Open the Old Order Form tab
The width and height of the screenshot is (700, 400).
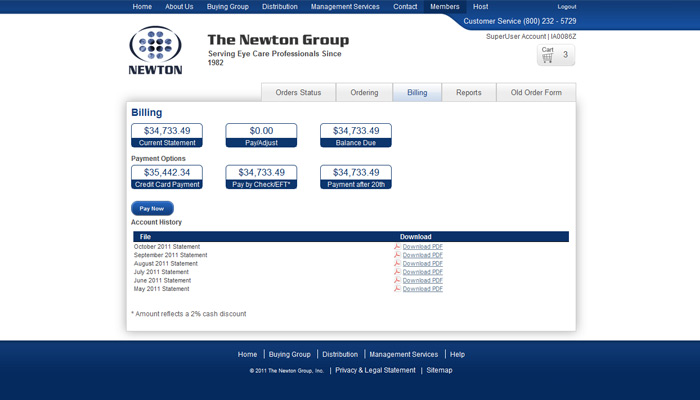coord(536,92)
